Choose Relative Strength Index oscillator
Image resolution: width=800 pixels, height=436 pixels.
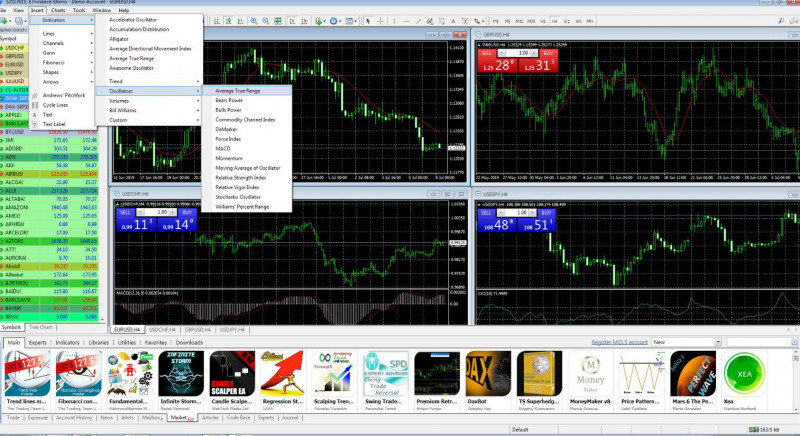tap(247, 177)
